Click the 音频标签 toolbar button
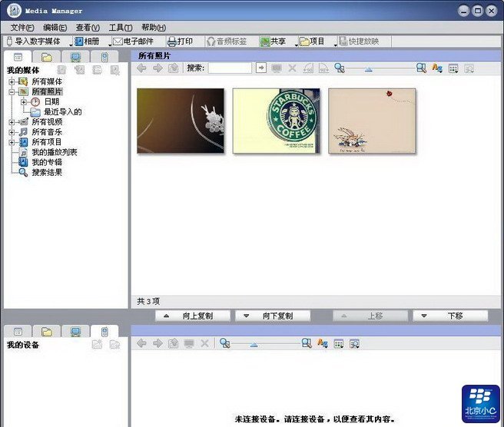This screenshot has height=427, width=504. [x=227, y=41]
